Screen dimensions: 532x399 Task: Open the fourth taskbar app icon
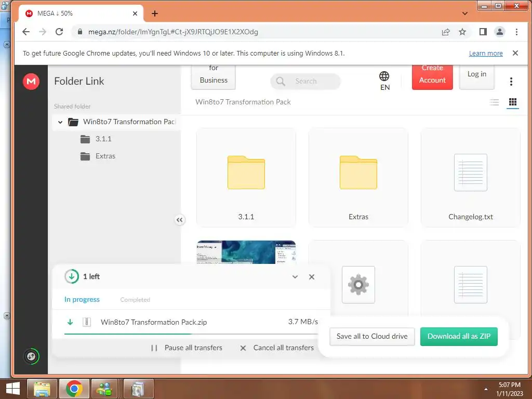tap(138, 389)
